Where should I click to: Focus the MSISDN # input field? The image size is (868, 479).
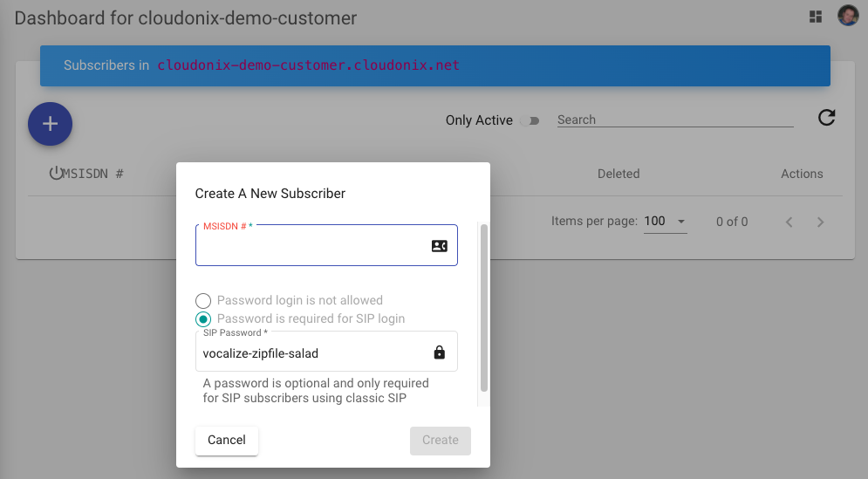click(x=314, y=249)
